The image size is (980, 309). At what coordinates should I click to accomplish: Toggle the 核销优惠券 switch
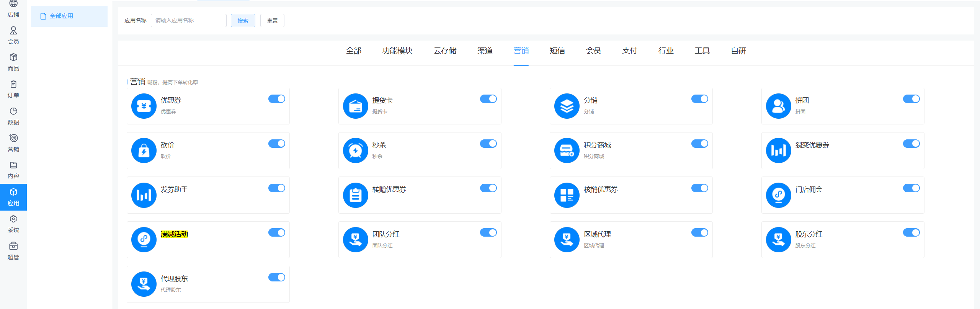tap(700, 188)
